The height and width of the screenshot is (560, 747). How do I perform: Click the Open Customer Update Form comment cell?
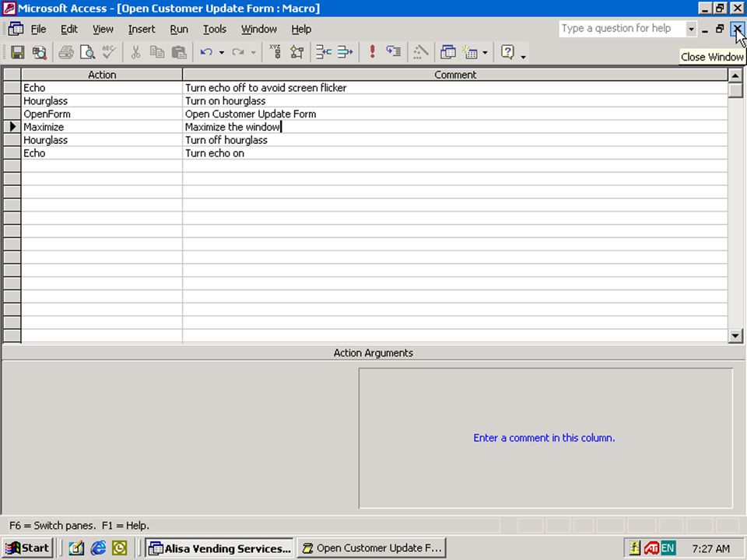pos(455,114)
